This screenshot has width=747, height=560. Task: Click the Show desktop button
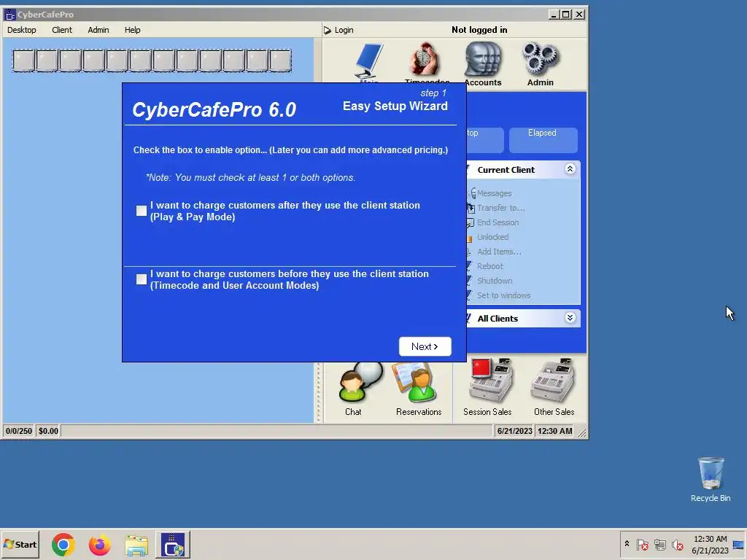coord(739,544)
